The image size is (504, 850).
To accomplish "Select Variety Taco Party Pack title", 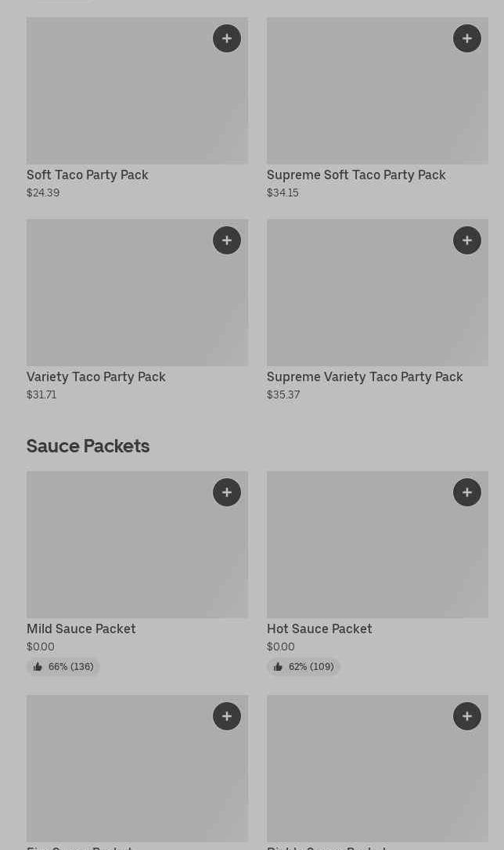I will (96, 376).
